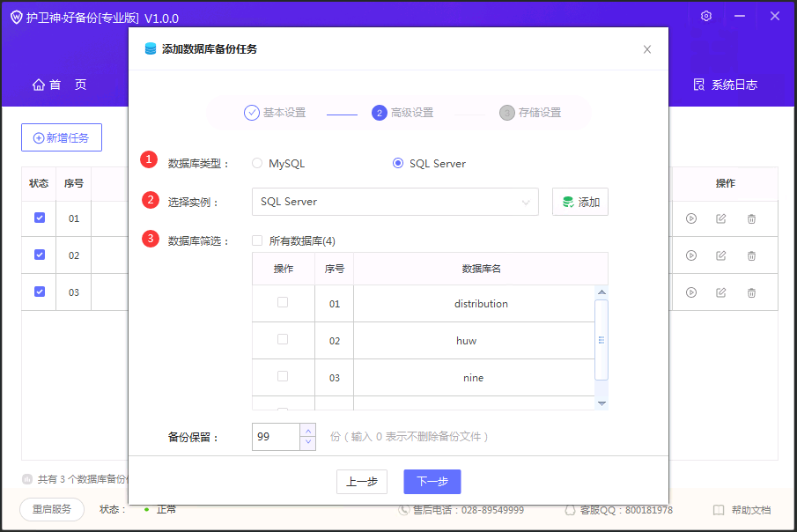This screenshot has width=797, height=532.
Task: Check the nine database checkbox
Action: coord(283,376)
